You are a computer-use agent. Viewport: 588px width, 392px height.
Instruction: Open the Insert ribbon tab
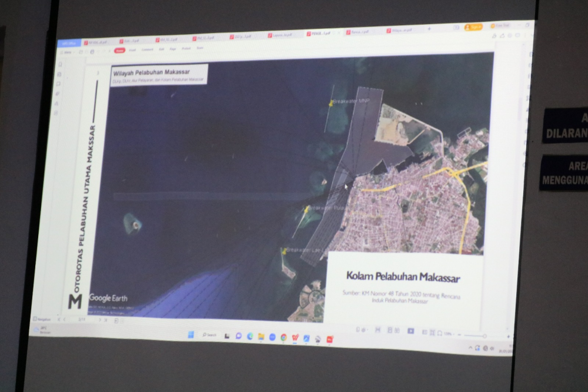click(x=132, y=50)
